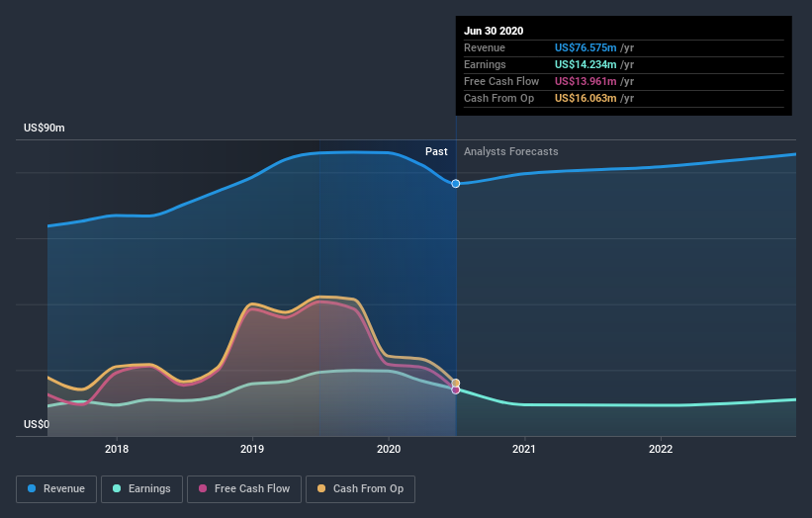Click the blue Revenue legend dot
This screenshot has width=812, height=518.
(32, 488)
